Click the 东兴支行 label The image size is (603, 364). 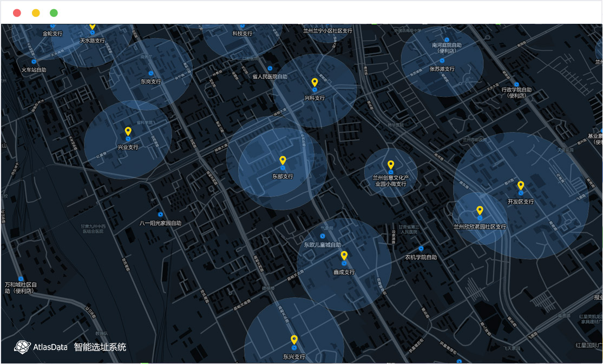[x=294, y=356]
